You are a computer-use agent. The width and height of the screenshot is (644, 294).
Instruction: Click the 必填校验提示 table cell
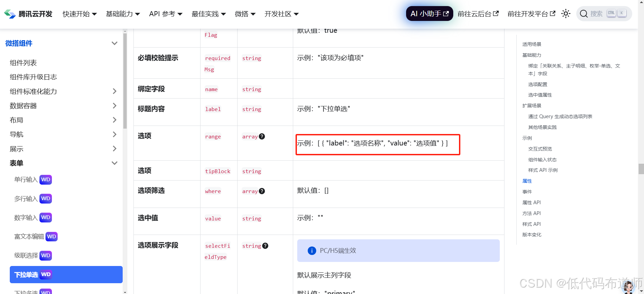pos(167,63)
